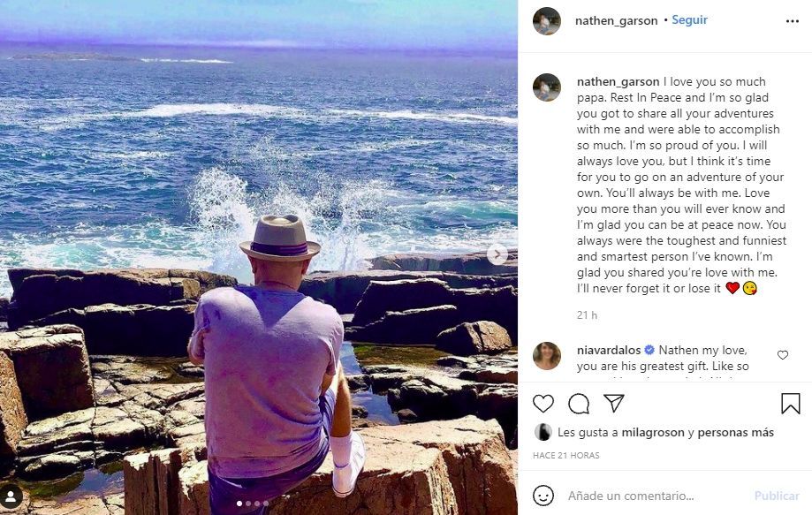Like niavardalos's comment with small heart
The width and height of the screenshot is (812, 515).
pos(783,355)
